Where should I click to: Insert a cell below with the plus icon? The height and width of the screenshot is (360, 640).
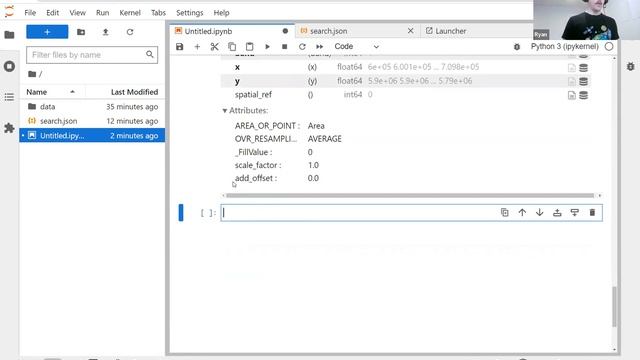tap(197, 47)
